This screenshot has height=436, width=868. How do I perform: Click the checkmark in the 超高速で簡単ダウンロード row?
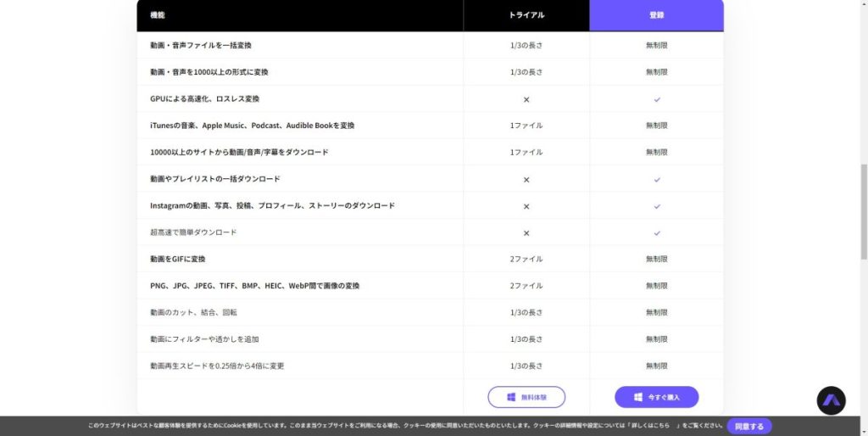(x=657, y=233)
